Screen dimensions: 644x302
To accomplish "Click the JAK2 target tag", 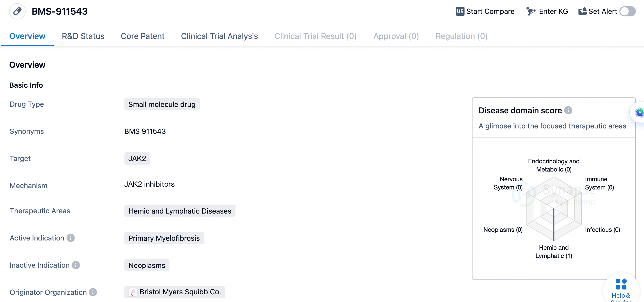I will [x=137, y=158].
